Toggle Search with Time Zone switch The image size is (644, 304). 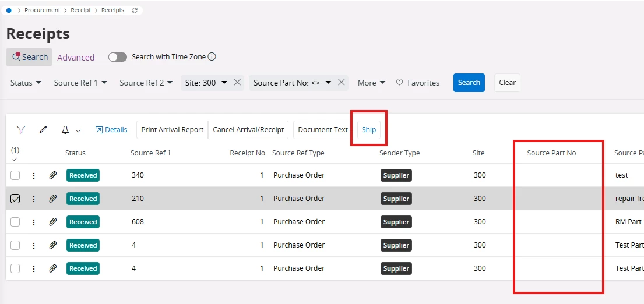[118, 57]
